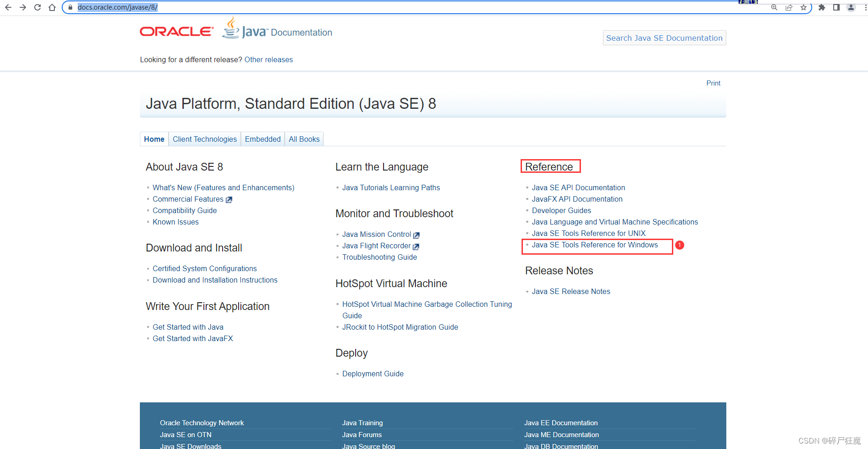This screenshot has height=449, width=868.
Task: Open Get Started with Java
Action: pyautogui.click(x=188, y=327)
